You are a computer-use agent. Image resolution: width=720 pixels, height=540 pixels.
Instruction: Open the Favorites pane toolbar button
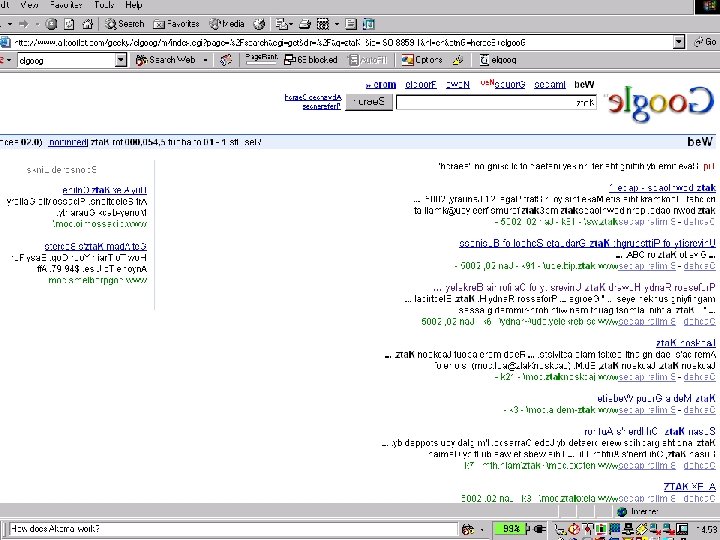coord(176,24)
